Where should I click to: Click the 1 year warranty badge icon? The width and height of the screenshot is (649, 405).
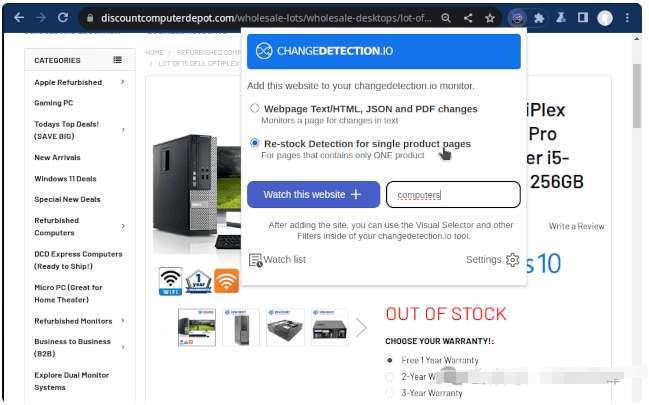pos(198,281)
